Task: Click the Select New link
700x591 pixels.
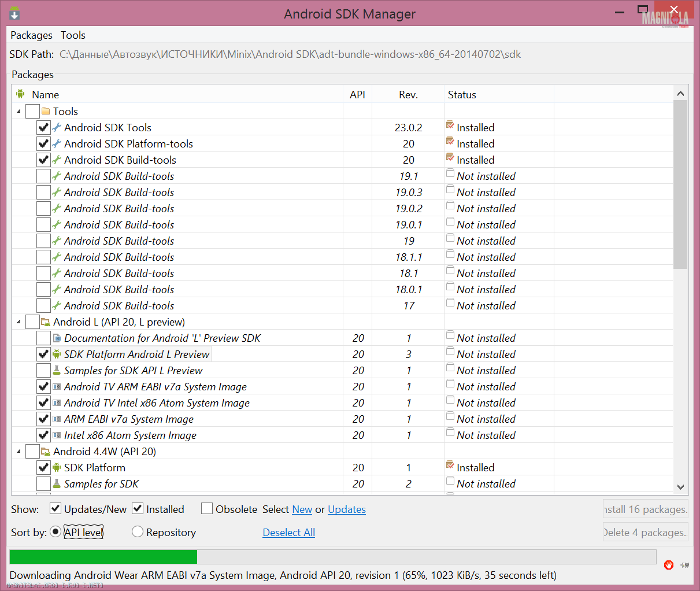Action: pyautogui.click(x=302, y=509)
